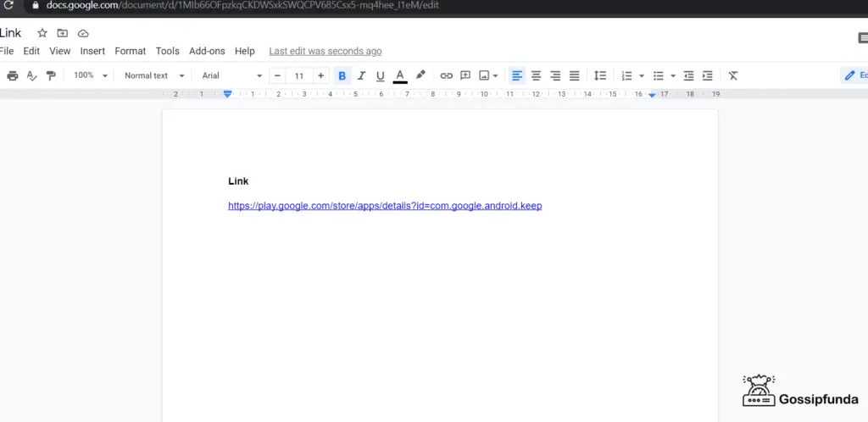Toggle Italic formatting
Screen dimensions: 868x422
361,75
